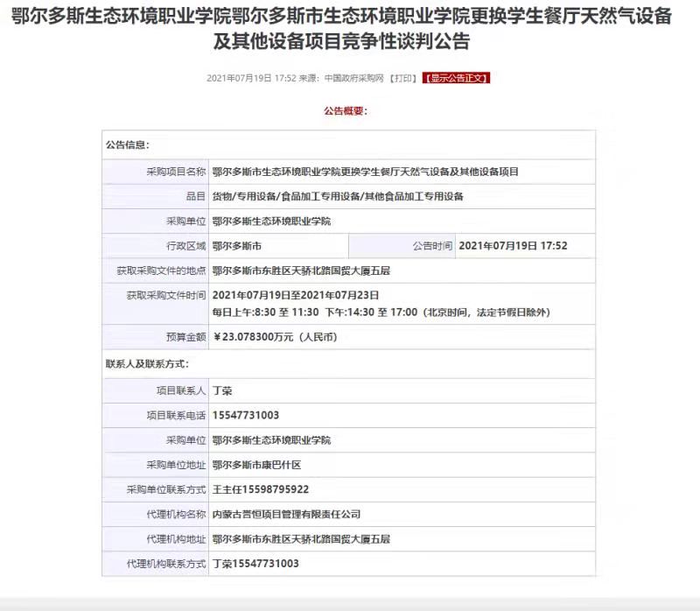Click the 【打印】 print link
Image resolution: width=700 pixels, height=611 pixels.
coord(403,78)
